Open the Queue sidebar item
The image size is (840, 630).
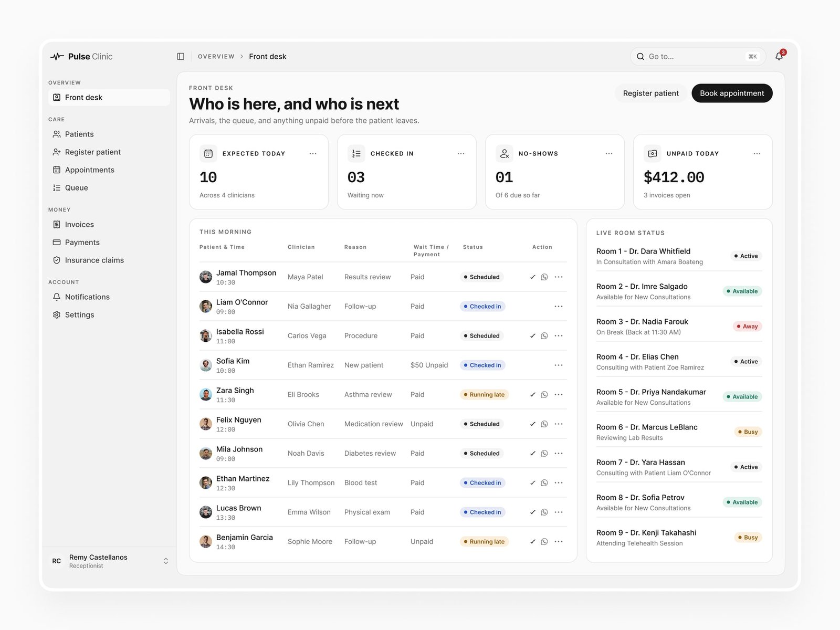[109, 187]
